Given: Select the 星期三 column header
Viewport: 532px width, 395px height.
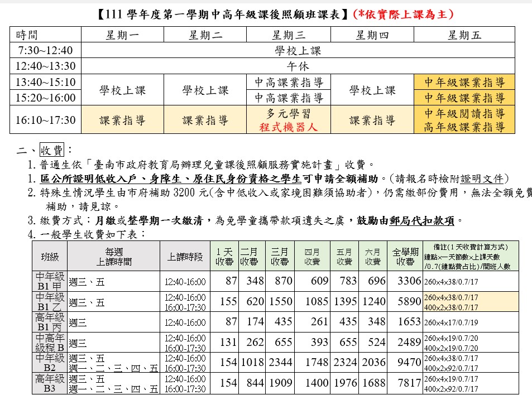Looking at the screenshot, I should [x=289, y=35].
